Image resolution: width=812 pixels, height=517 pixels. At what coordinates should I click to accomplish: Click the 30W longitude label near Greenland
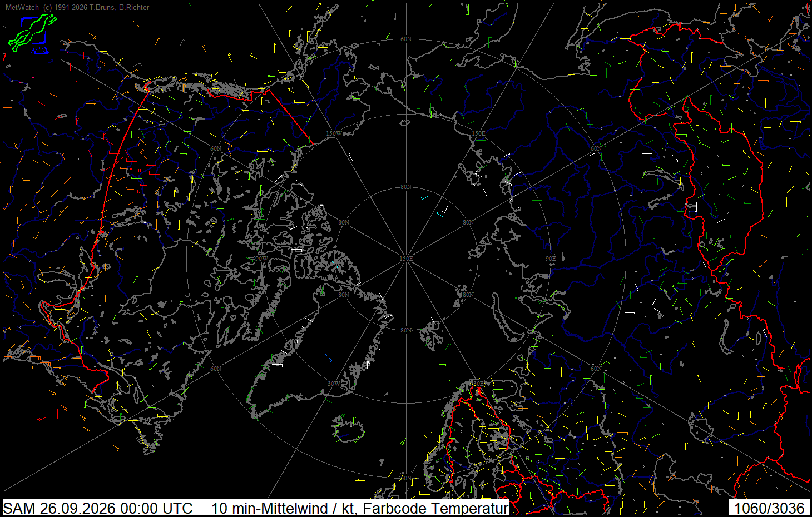(x=334, y=384)
